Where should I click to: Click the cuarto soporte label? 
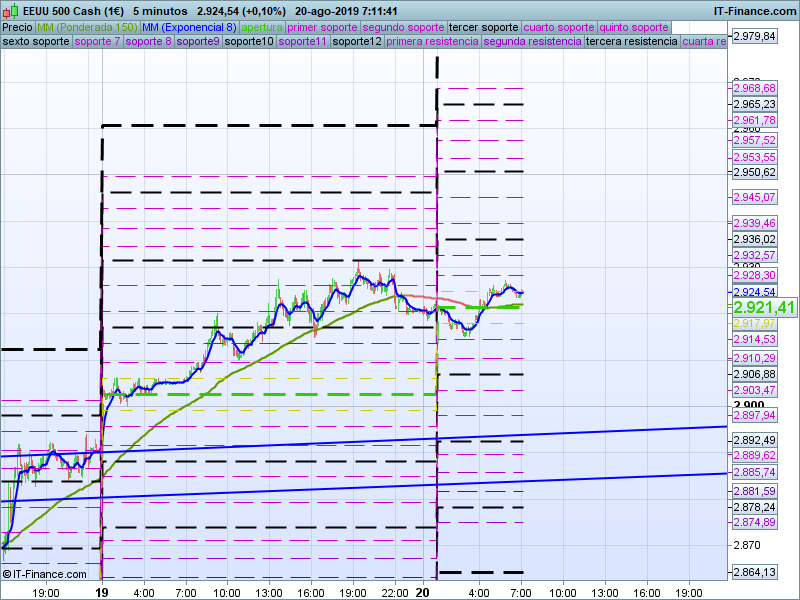pos(559,27)
